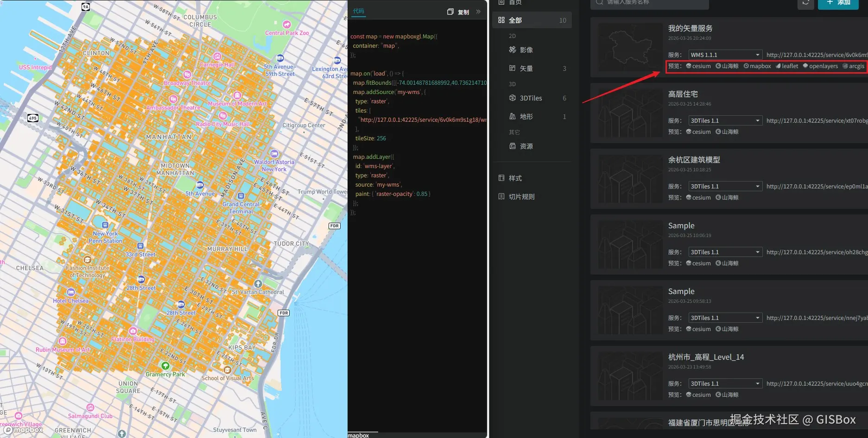Image resolution: width=868 pixels, height=438 pixels.
Task: Preview 杭州市_高程_Level_14 in cesium
Action: point(698,395)
